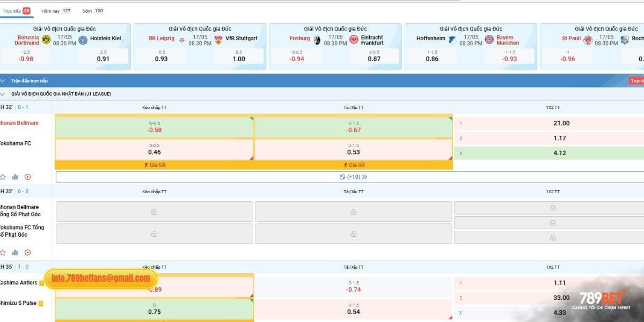Click the Bayern Munchen club logo

click(x=489, y=40)
